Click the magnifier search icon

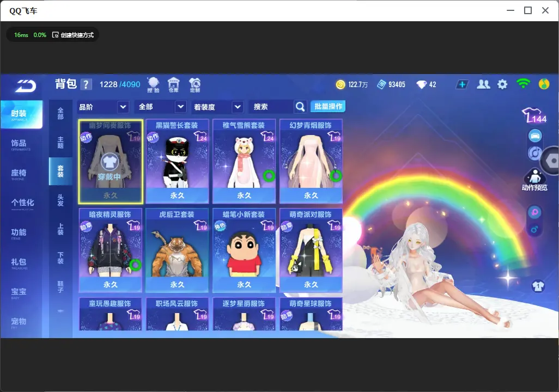click(x=300, y=107)
